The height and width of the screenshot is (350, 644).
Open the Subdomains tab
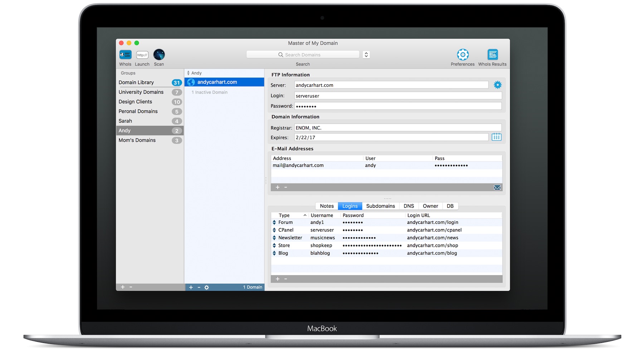pos(381,206)
